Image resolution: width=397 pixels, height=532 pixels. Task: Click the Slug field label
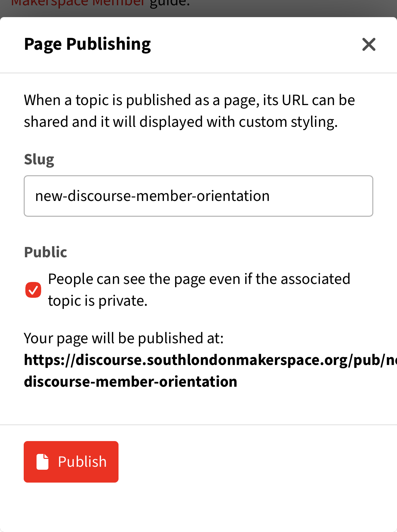[x=39, y=159]
